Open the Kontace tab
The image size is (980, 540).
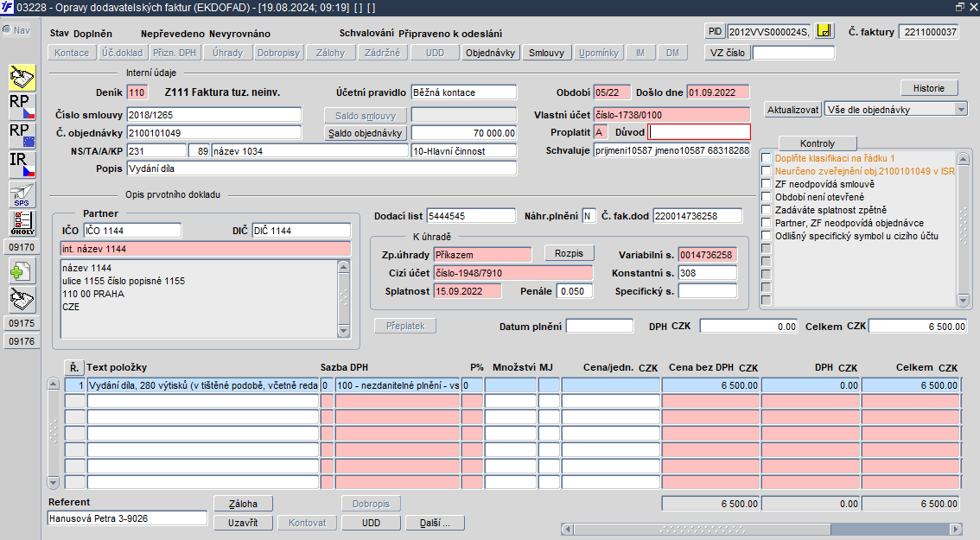(72, 53)
